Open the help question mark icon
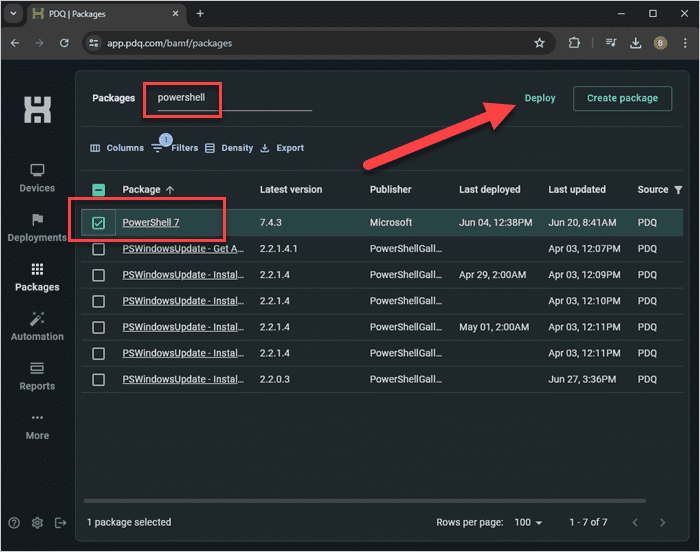Image resolution: width=700 pixels, height=552 pixels. tap(14, 523)
